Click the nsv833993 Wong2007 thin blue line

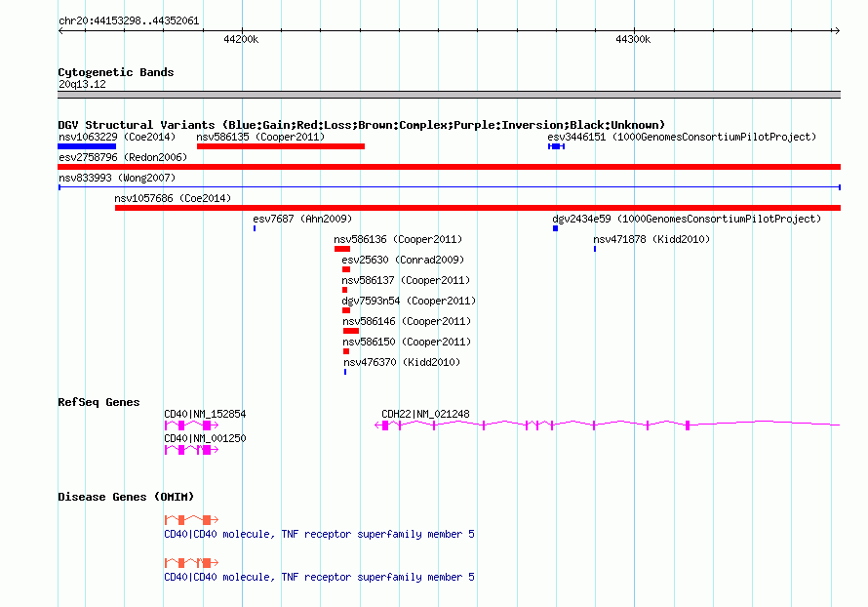[x=449, y=187]
